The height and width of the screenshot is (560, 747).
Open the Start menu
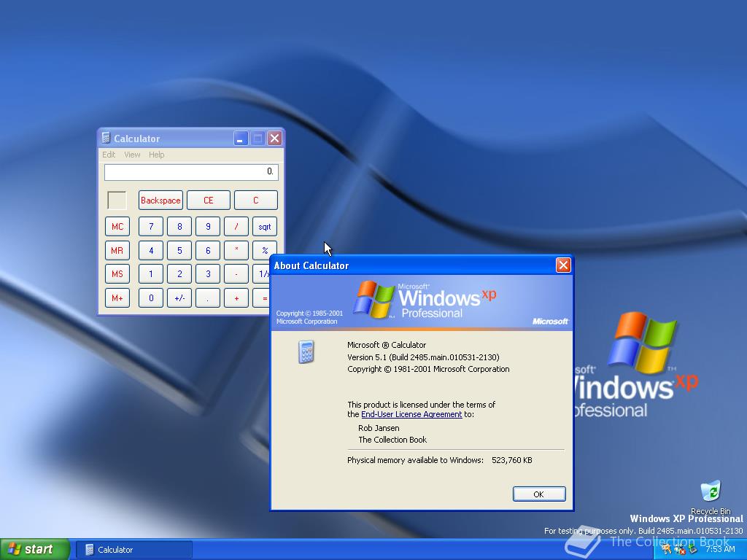(x=35, y=549)
